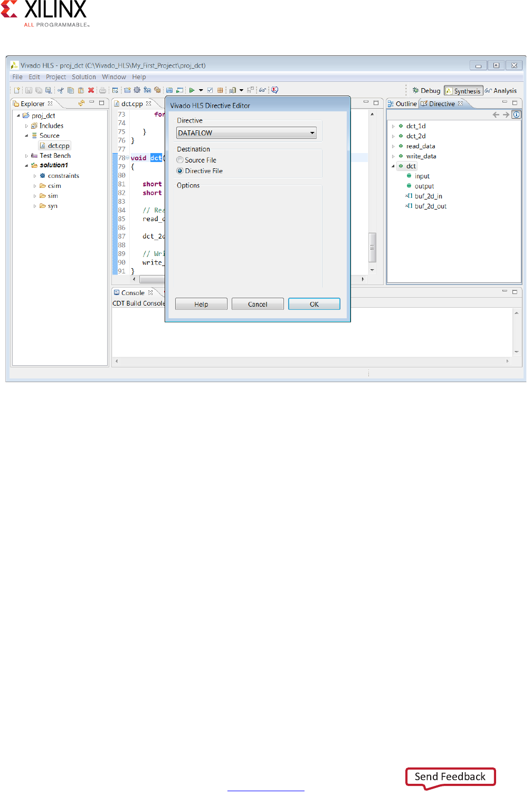Screen dimensions: 532x797
Task: Open the Solution menu
Action: click(x=84, y=77)
